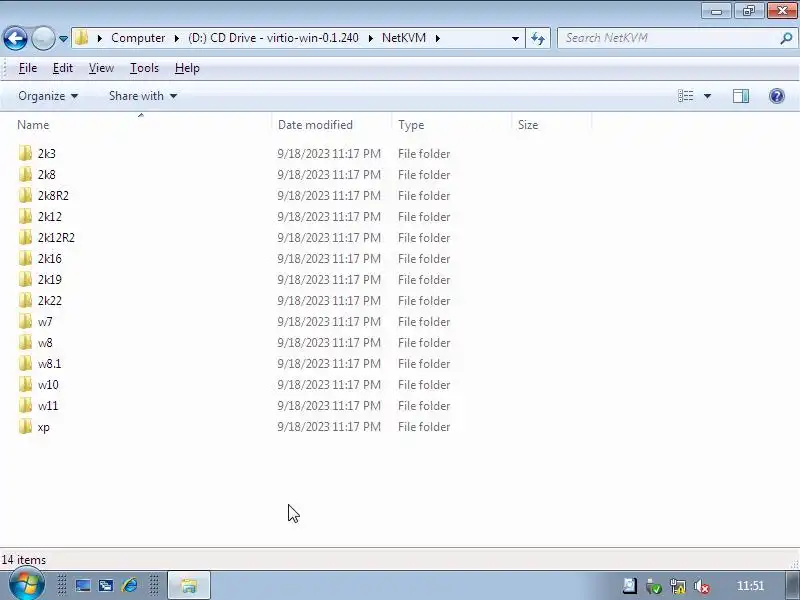Click the xp File folder type cell
The height and width of the screenshot is (600, 800).
pos(424,427)
